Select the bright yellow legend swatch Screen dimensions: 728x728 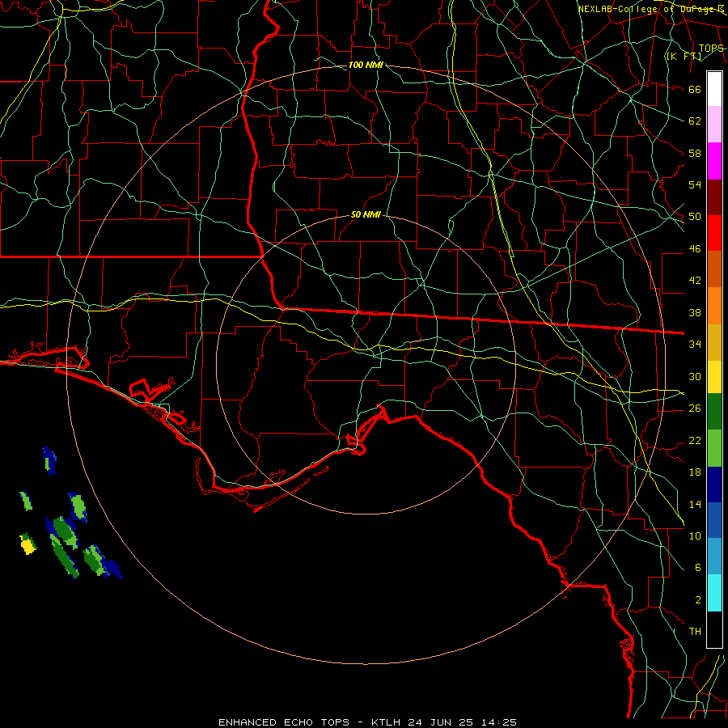(x=714, y=376)
